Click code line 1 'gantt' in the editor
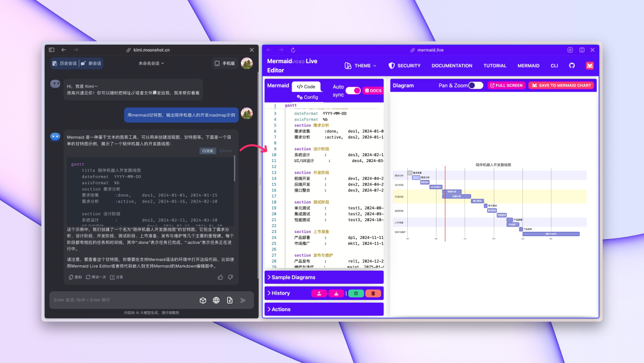 tap(291, 106)
